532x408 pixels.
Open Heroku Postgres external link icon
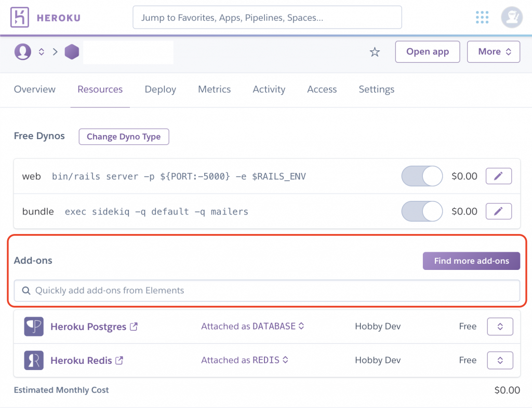pos(134,327)
